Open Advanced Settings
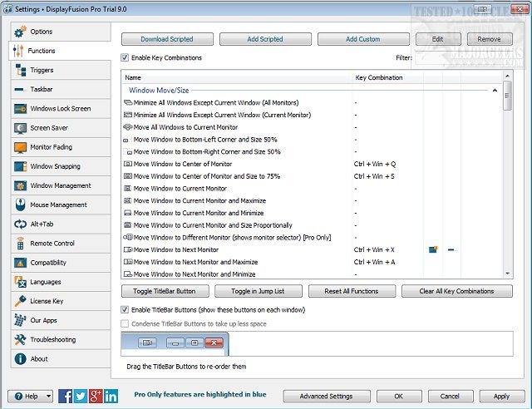This screenshot has height=409, width=532. click(327, 396)
